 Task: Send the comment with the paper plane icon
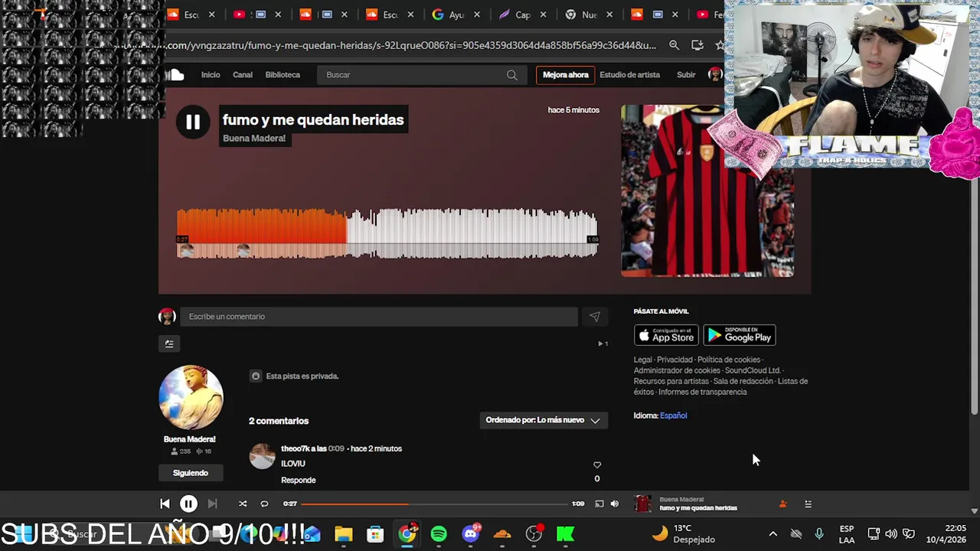tap(594, 317)
